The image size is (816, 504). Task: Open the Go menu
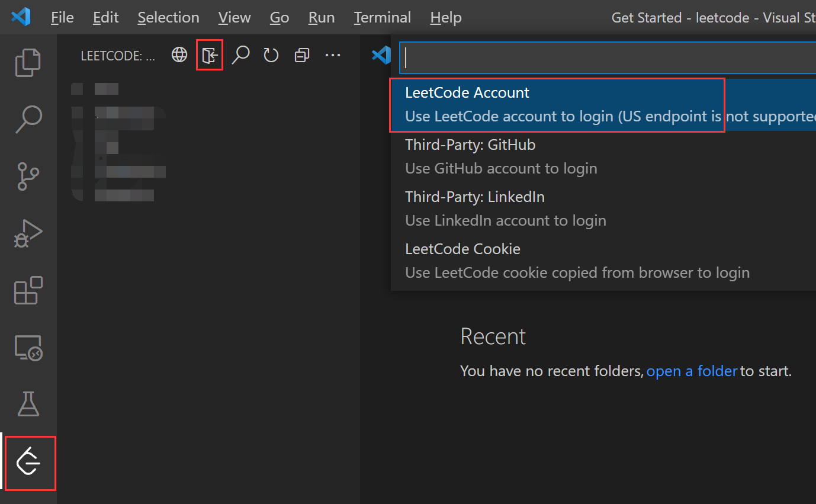pyautogui.click(x=280, y=18)
